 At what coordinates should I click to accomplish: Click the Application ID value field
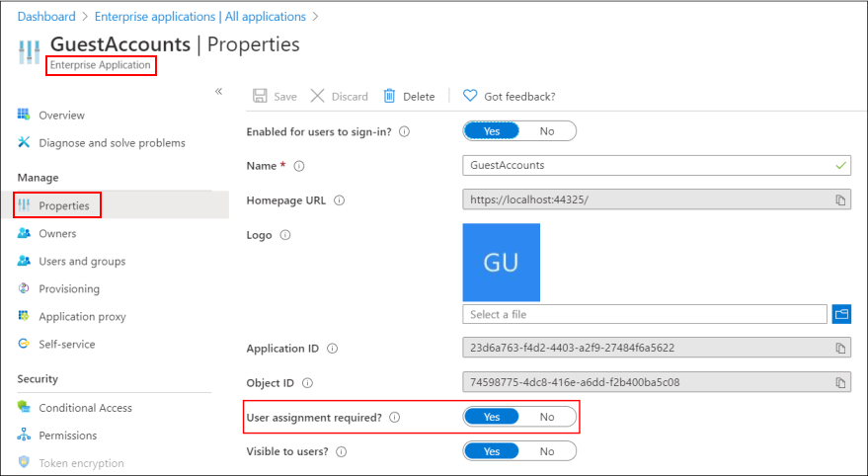pyautogui.click(x=657, y=349)
